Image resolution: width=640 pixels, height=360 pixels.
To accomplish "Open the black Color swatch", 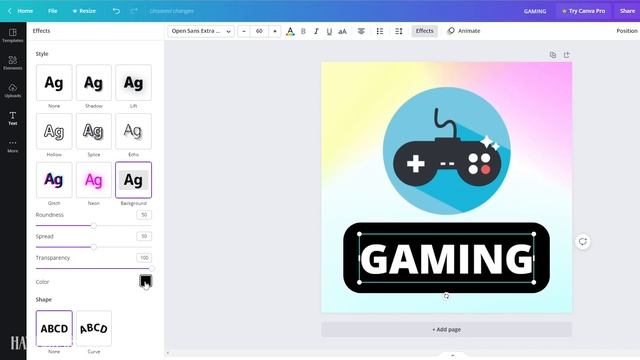I will [145, 281].
